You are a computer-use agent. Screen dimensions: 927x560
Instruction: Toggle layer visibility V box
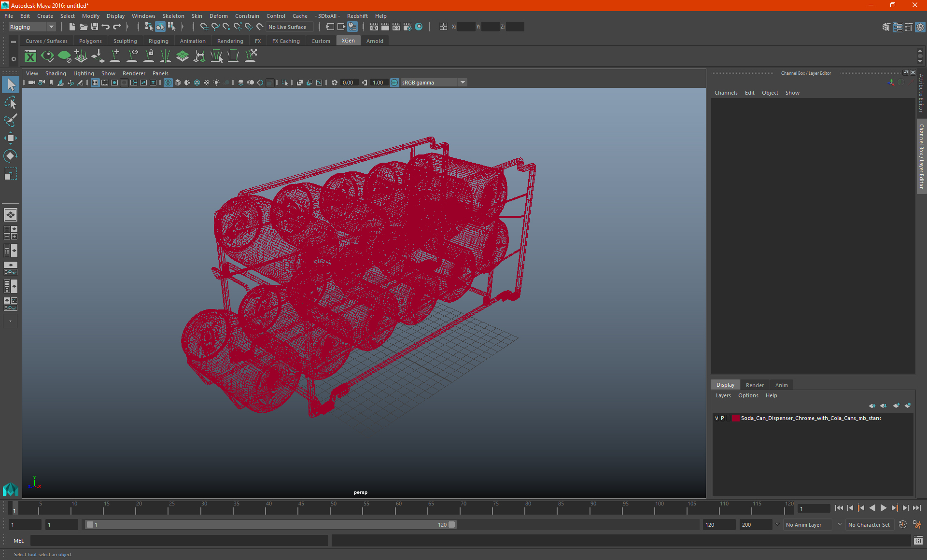click(716, 418)
